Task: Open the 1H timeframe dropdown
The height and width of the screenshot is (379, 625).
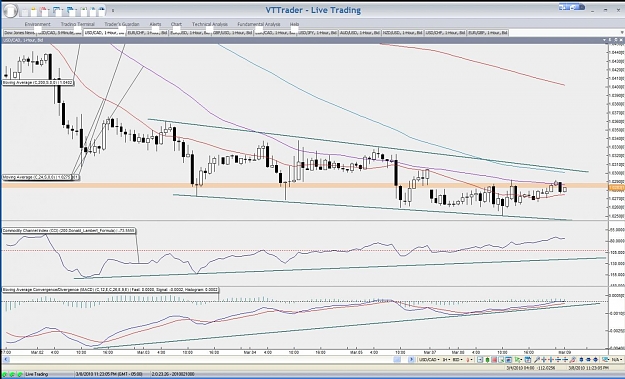Action: 446,360
